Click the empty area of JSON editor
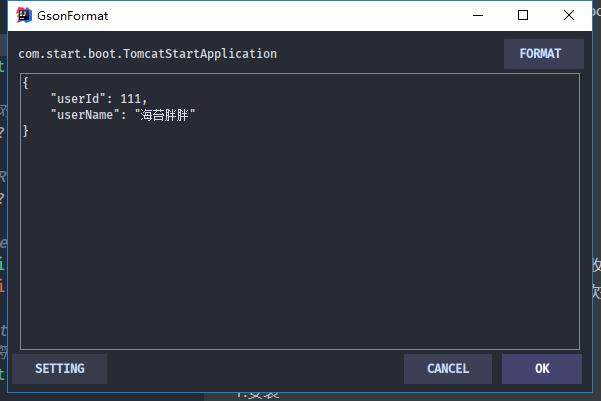Screen dimensions: 601x401 click(x=300, y=240)
